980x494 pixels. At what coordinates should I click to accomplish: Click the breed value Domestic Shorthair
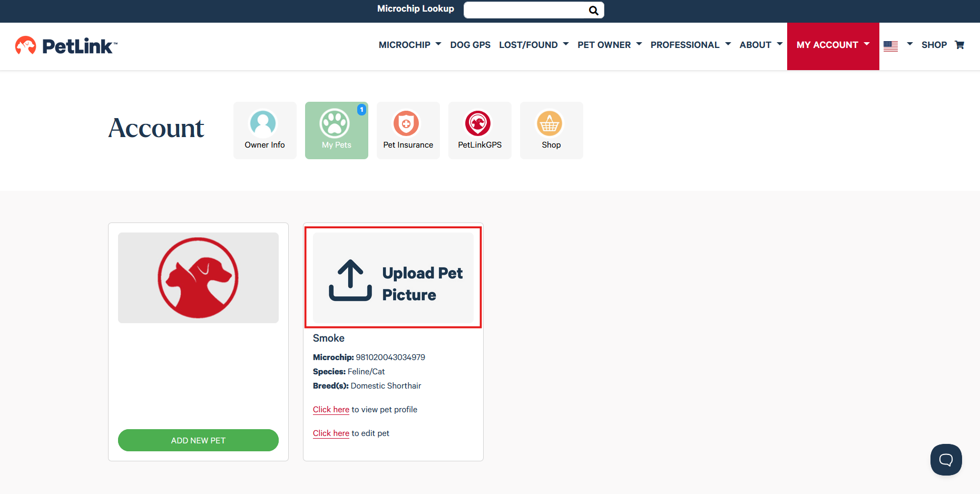point(386,386)
